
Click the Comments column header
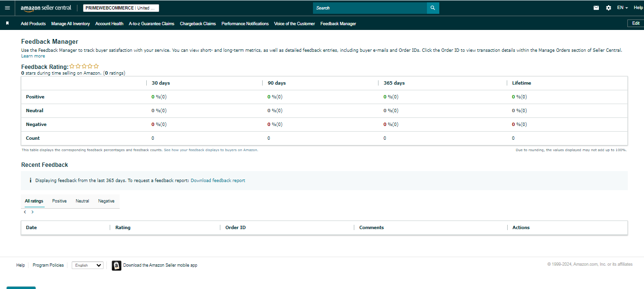coord(371,228)
